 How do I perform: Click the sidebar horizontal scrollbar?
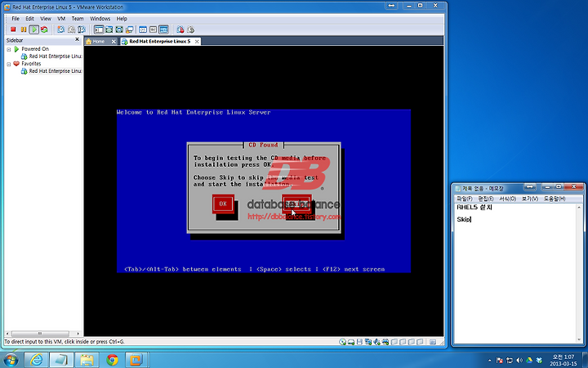click(x=42, y=334)
